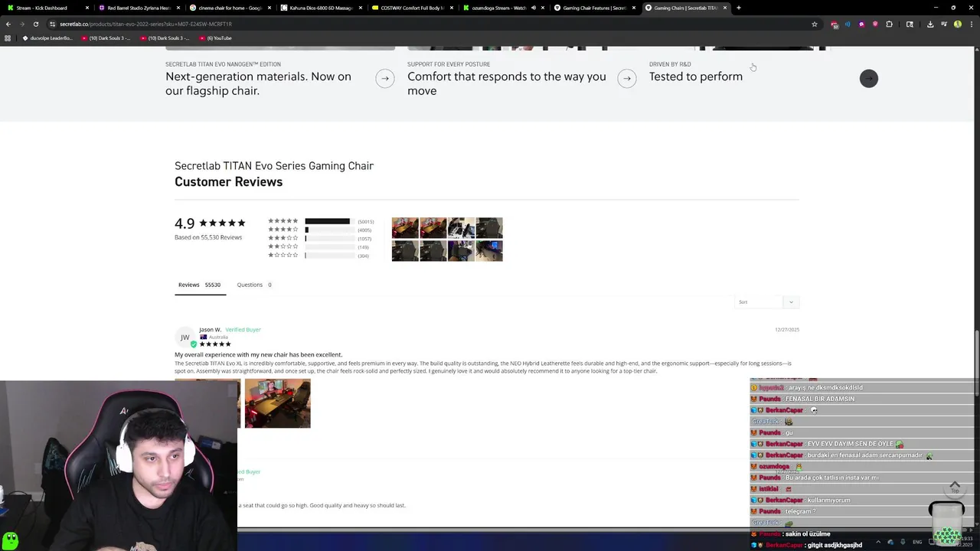This screenshot has width=980, height=551.
Task: Click 'Verified Buyer' label next to Jason W.
Action: [243, 329]
